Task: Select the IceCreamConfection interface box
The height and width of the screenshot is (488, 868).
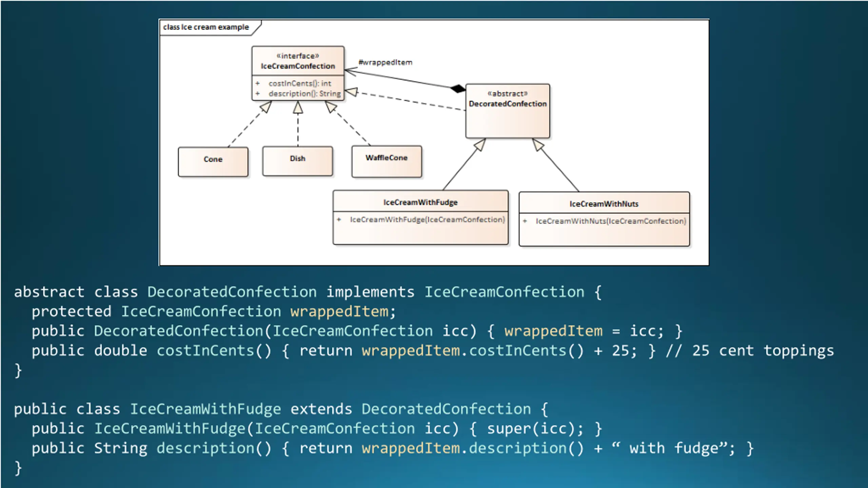Action: (x=298, y=73)
